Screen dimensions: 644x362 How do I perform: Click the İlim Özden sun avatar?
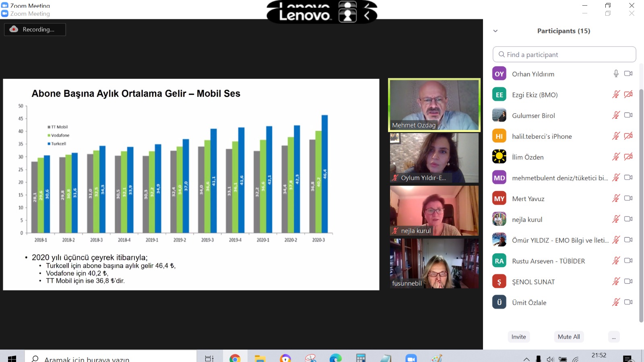tap(499, 156)
